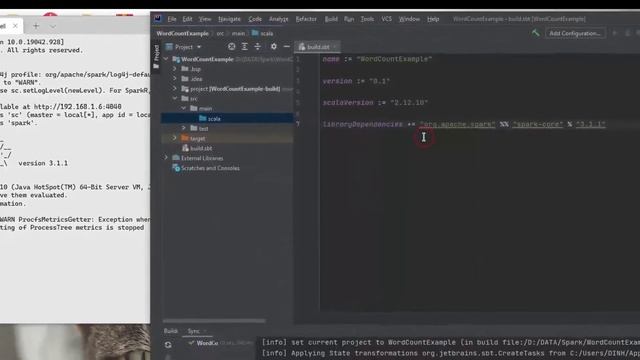
Task: Hide the Project panel with minus icon
Action: tap(287, 47)
